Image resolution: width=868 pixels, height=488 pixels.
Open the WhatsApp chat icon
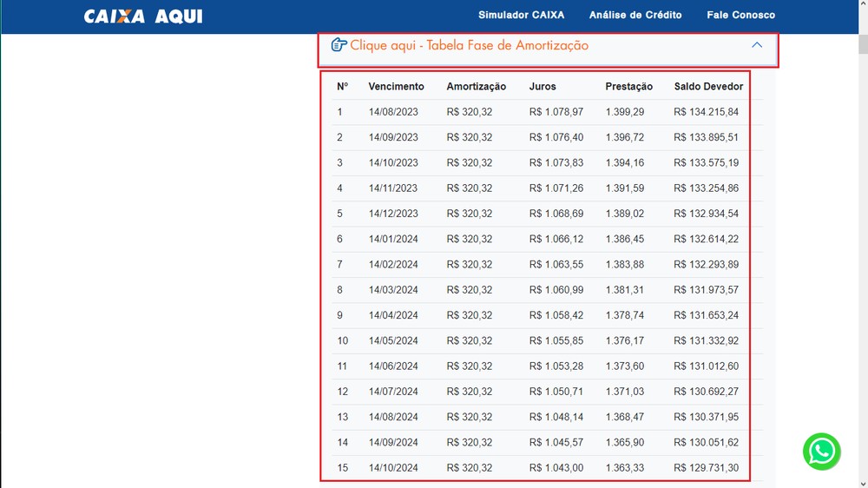[821, 452]
